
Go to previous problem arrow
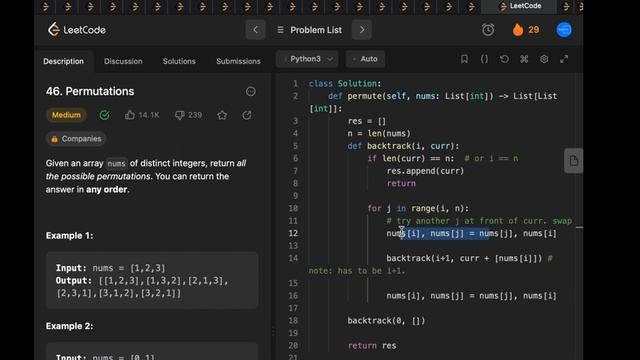click(x=256, y=30)
